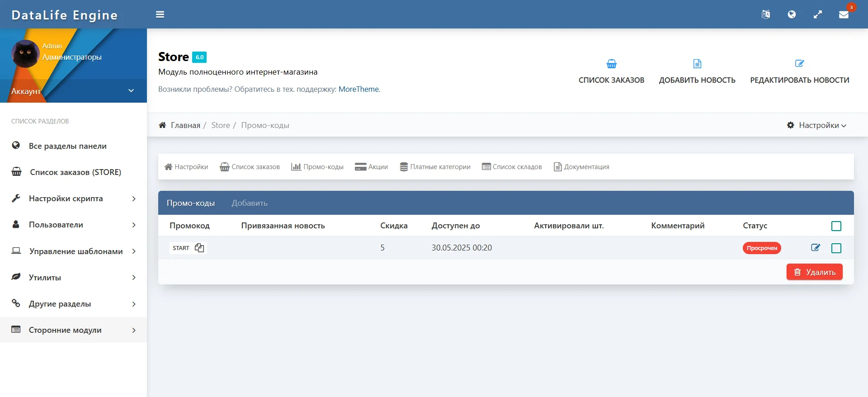Copy the START promo code icon
Image resolution: width=868 pixels, height=397 pixels.
[x=199, y=248]
